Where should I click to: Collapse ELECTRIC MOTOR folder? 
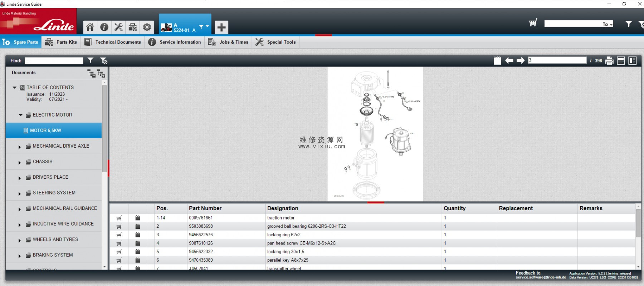(21, 115)
